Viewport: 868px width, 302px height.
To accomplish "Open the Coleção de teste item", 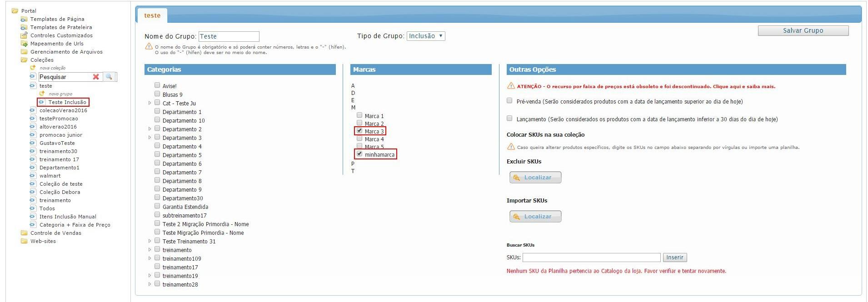I will pyautogui.click(x=61, y=184).
